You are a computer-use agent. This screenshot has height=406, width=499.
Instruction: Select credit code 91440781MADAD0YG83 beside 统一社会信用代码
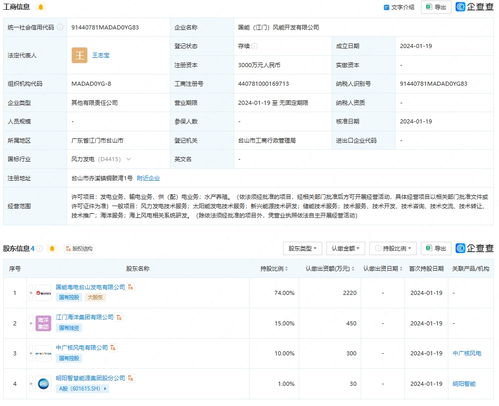click(x=105, y=27)
